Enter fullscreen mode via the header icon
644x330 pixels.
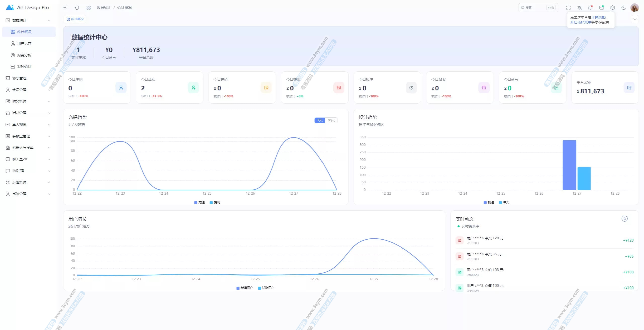568,8
